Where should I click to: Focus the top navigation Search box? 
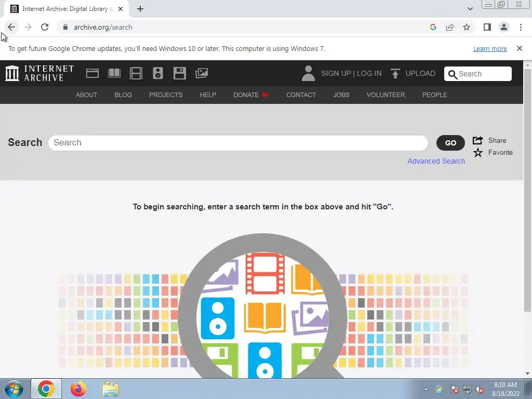coord(478,74)
